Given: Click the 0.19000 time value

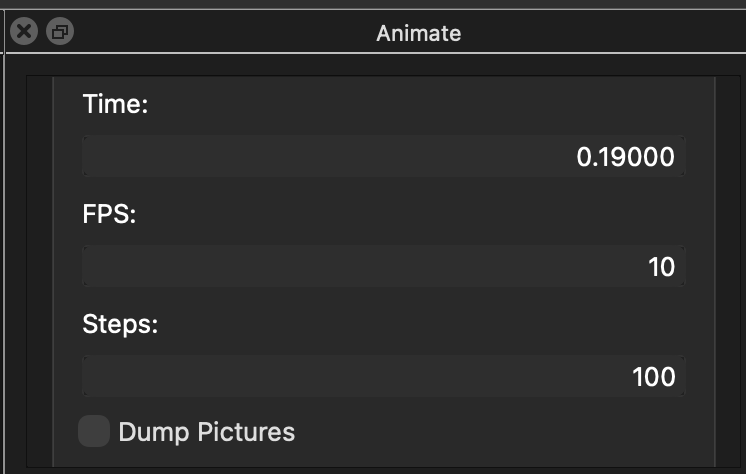Looking at the screenshot, I should [626, 157].
